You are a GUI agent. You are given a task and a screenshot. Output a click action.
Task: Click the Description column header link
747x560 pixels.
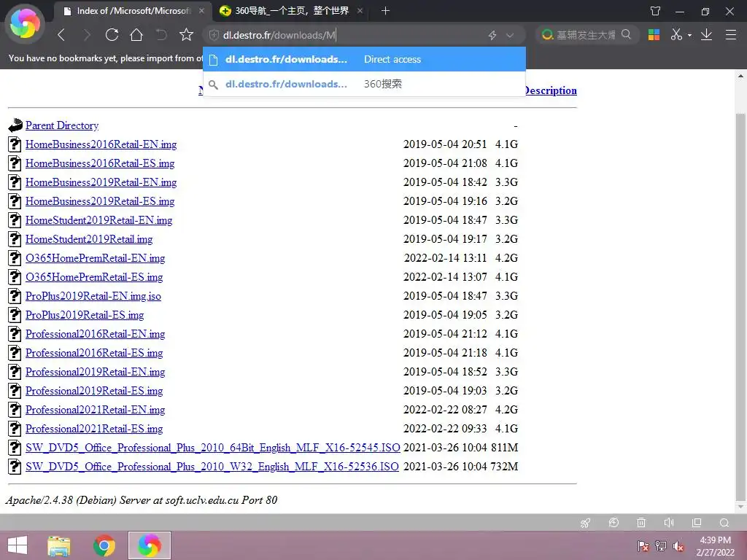(551, 90)
